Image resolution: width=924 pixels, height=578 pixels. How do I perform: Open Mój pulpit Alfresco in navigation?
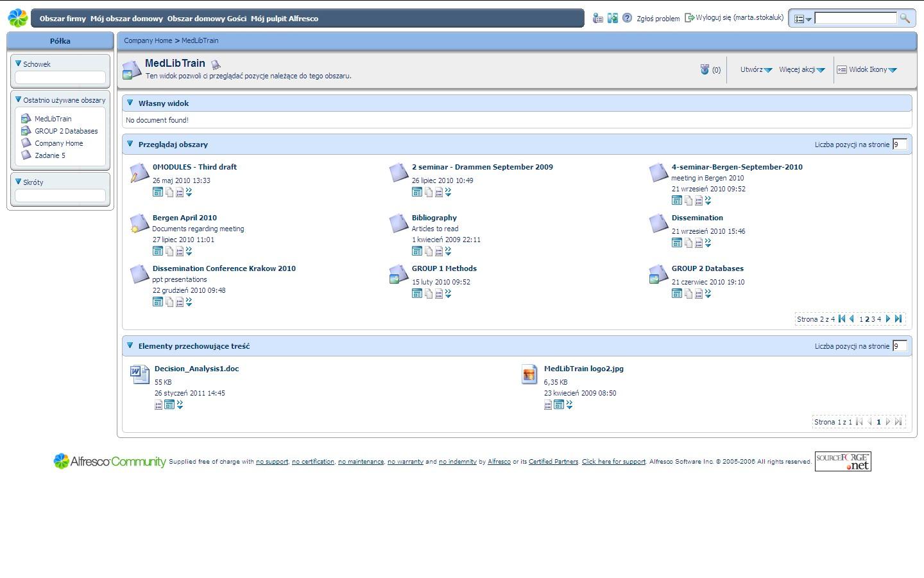tap(284, 19)
